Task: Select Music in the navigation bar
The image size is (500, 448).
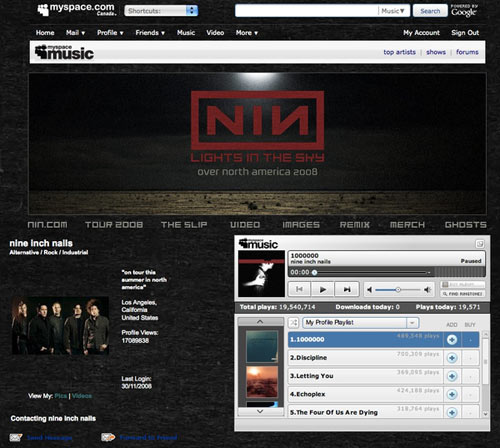Action: pyautogui.click(x=186, y=33)
